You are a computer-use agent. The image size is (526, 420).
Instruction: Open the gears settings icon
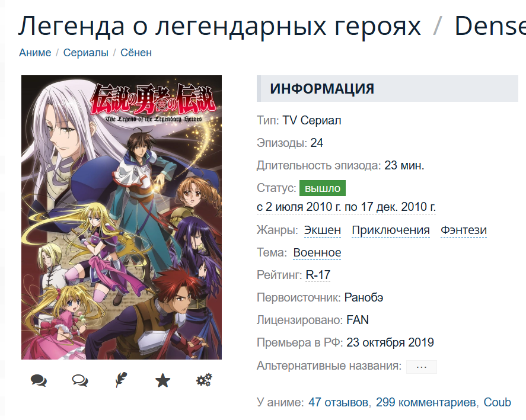204,380
